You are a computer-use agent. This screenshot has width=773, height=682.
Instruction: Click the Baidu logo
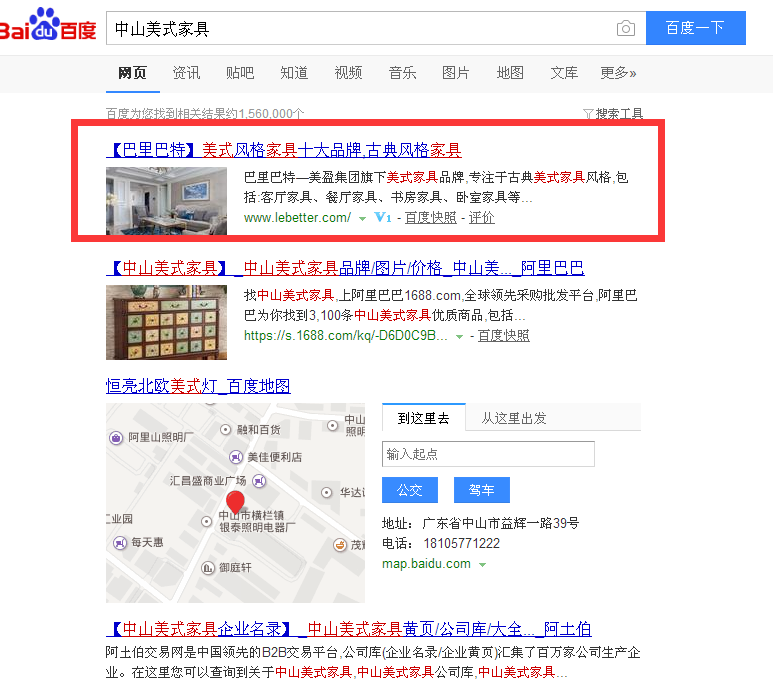48,25
